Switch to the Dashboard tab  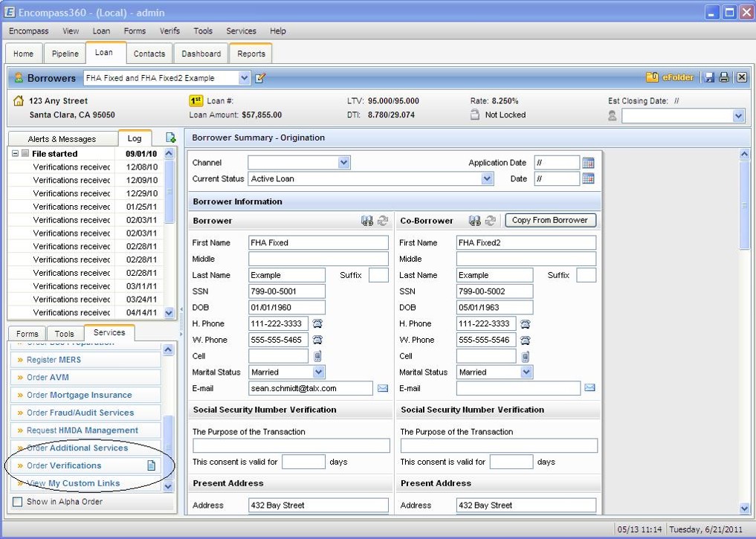coord(201,54)
